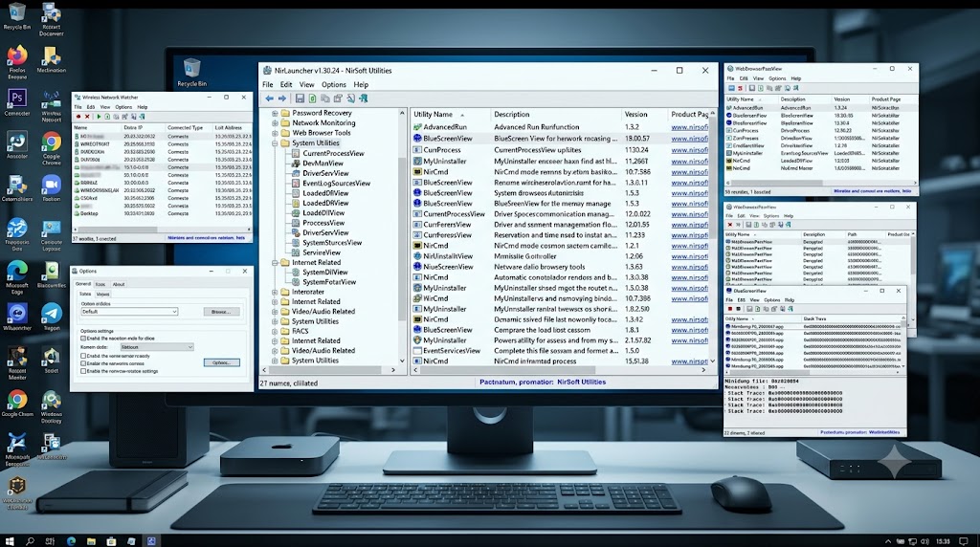
Task: Click the Windows Start button
Action: coord(10,540)
